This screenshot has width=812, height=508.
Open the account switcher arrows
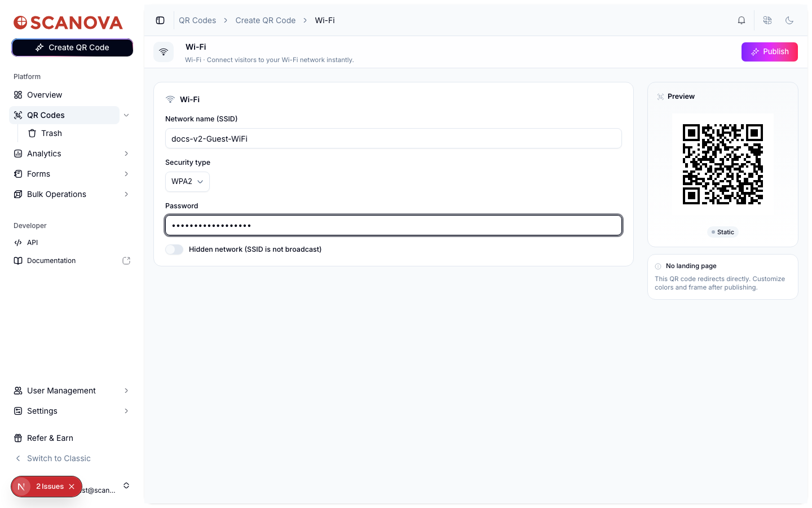tap(126, 485)
